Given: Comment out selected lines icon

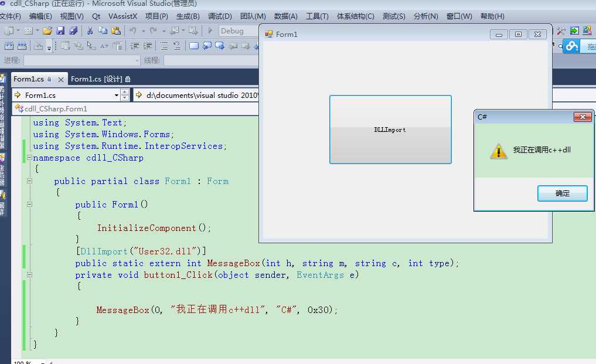Looking at the screenshot, I should (164, 46).
